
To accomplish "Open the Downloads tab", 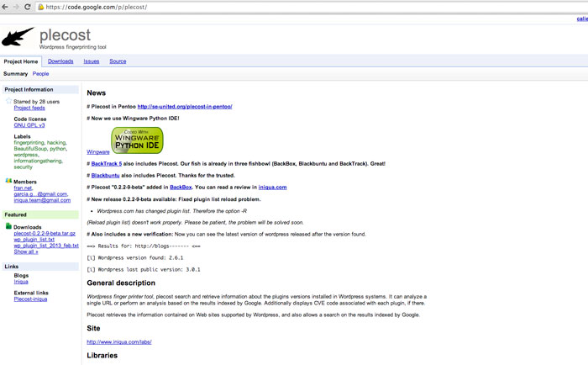I will pos(60,61).
